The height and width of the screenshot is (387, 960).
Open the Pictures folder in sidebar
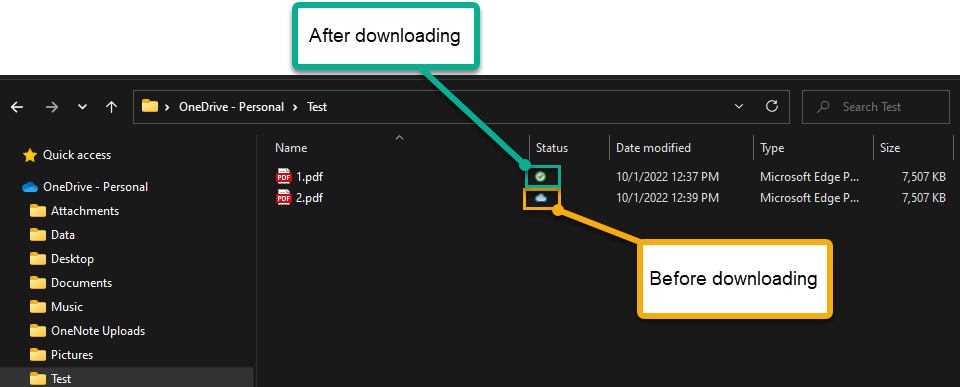(72, 355)
